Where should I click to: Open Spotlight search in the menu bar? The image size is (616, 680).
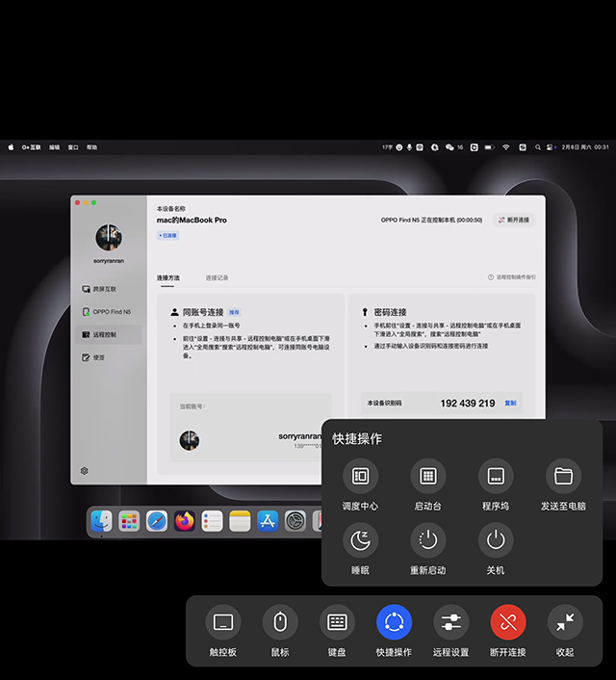537,147
